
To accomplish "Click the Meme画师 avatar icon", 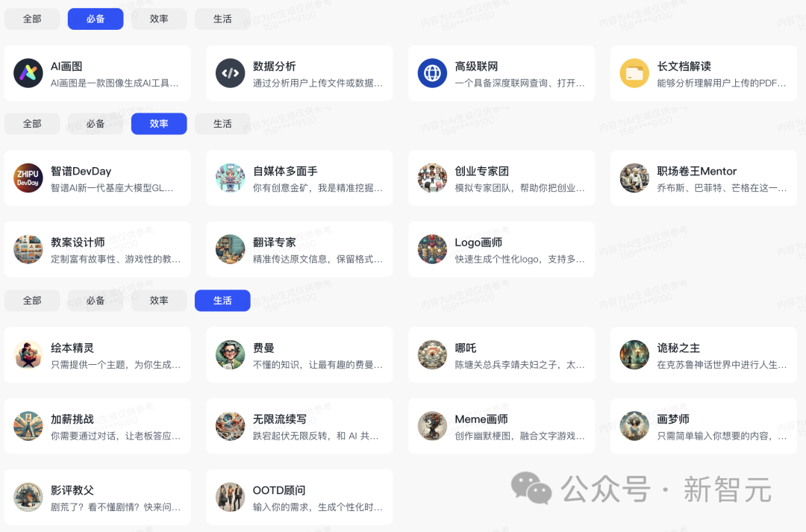I will pos(431,426).
